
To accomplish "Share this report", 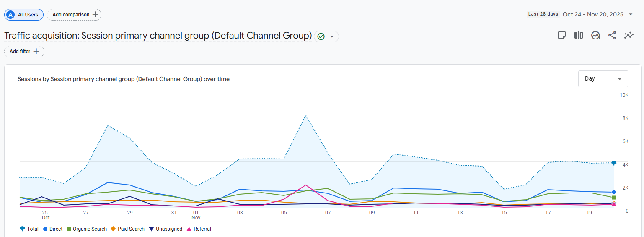I will point(612,36).
